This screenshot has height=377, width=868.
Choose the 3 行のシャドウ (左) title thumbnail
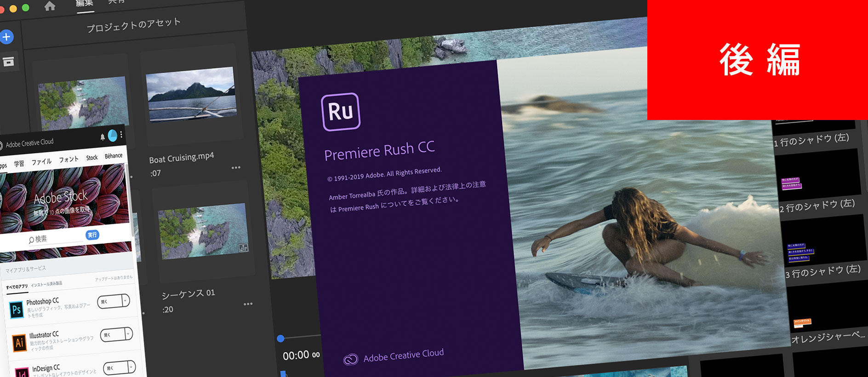[823, 239]
